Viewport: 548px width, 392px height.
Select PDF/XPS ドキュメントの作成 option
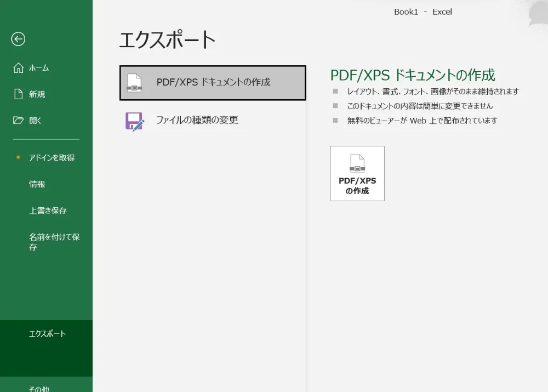click(x=213, y=83)
